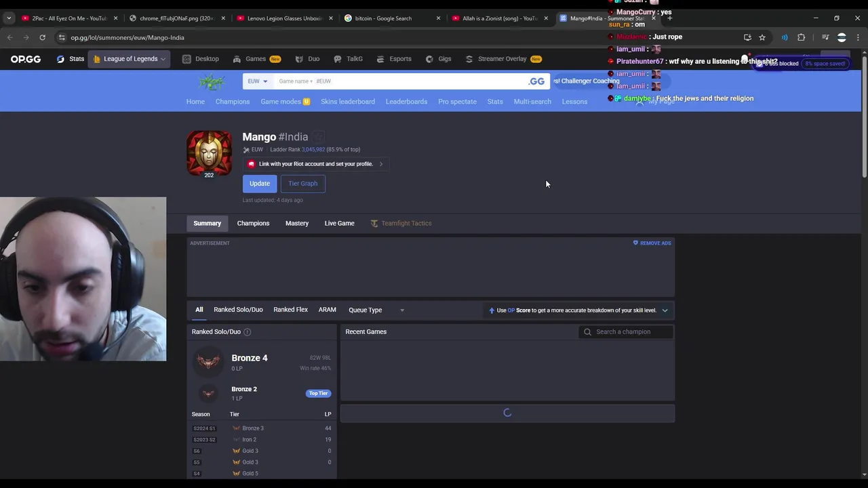Select the All matches filter

[199, 310]
